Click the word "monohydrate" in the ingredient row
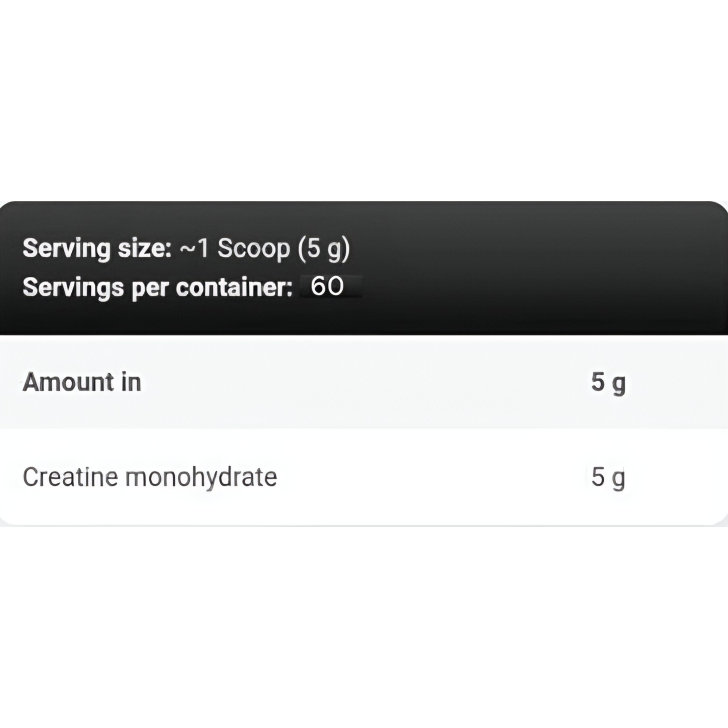 tap(201, 477)
